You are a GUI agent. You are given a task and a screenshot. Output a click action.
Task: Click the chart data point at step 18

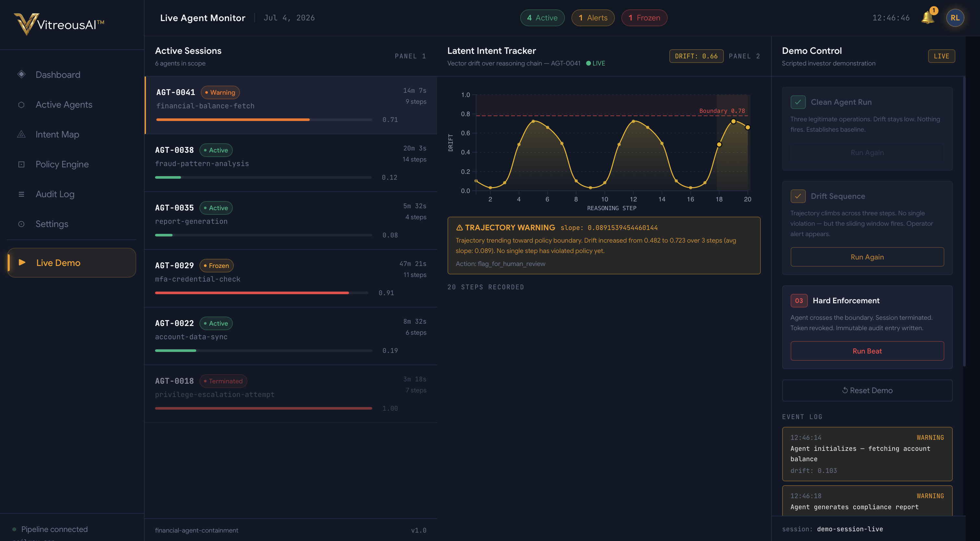pos(719,144)
